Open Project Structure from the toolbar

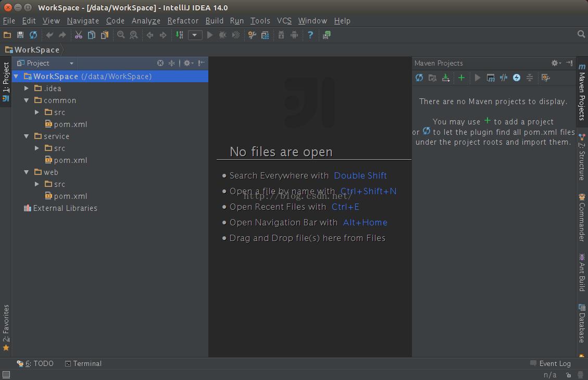point(265,35)
